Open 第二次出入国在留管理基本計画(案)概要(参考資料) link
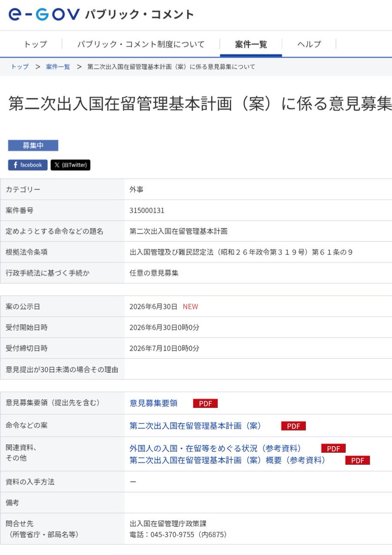Screen dimensions: 392x555 (227, 460)
